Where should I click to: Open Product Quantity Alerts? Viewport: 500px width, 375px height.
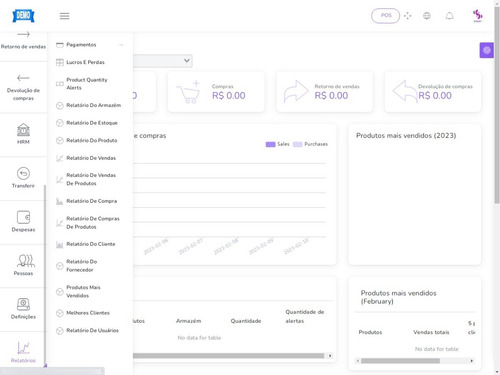[87, 84]
